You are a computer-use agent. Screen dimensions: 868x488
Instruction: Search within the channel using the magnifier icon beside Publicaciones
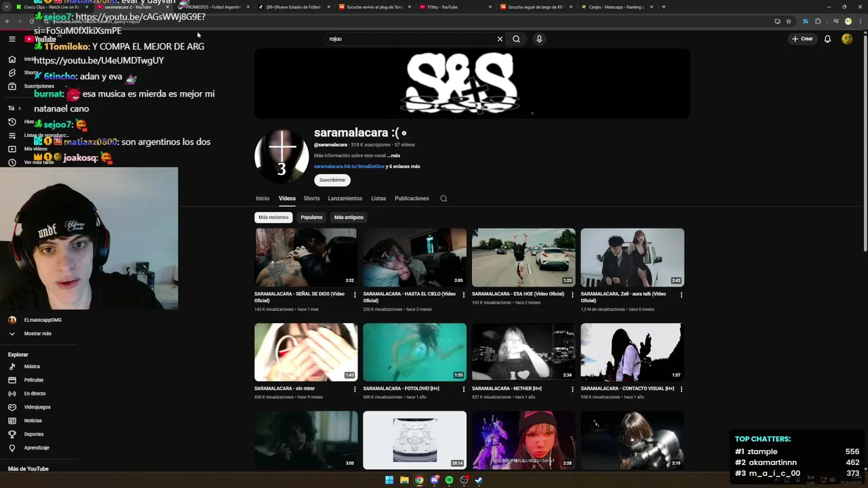pyautogui.click(x=443, y=199)
